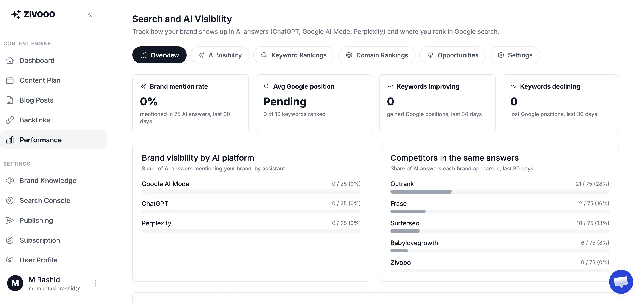Click the Zivooo competitor share bar

(500, 270)
